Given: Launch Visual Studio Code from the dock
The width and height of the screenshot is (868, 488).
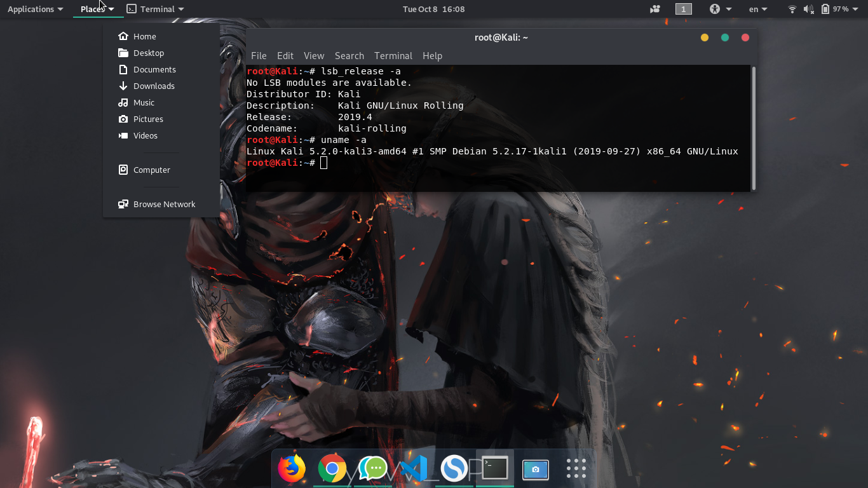Looking at the screenshot, I should pyautogui.click(x=414, y=469).
